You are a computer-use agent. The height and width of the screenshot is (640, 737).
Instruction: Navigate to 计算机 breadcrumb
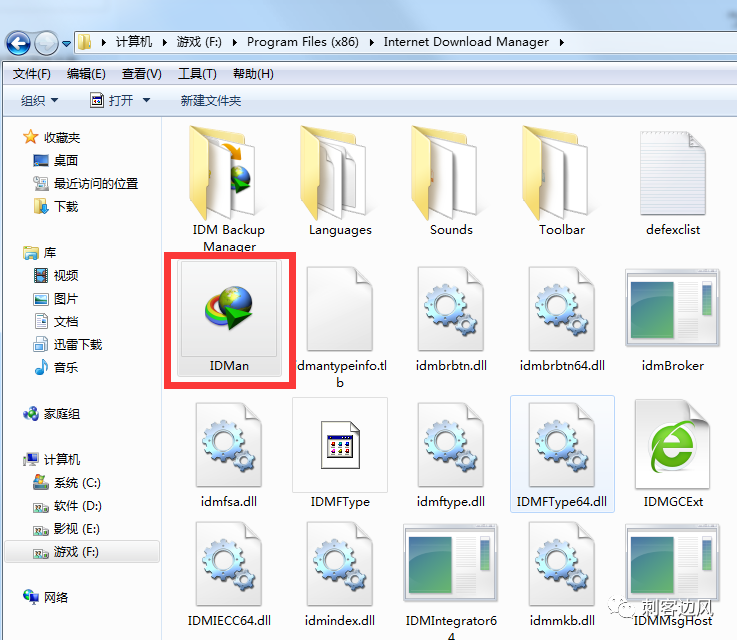134,42
